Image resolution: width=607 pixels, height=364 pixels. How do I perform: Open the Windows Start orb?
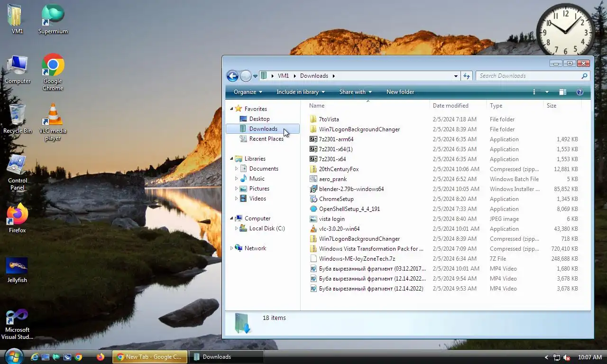[13, 356]
